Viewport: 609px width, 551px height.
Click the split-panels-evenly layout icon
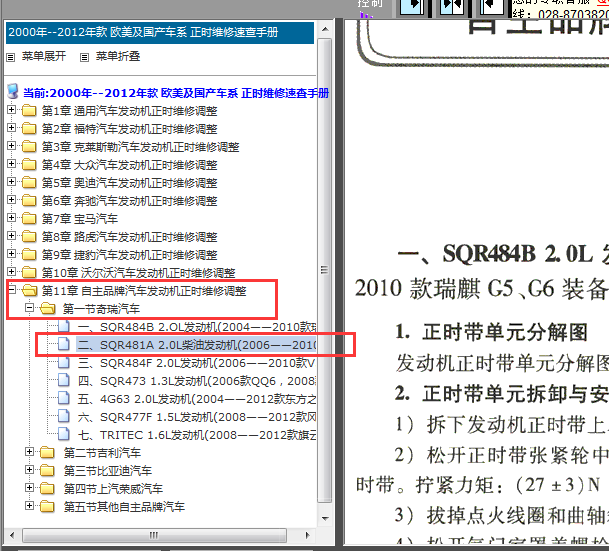[452, 7]
